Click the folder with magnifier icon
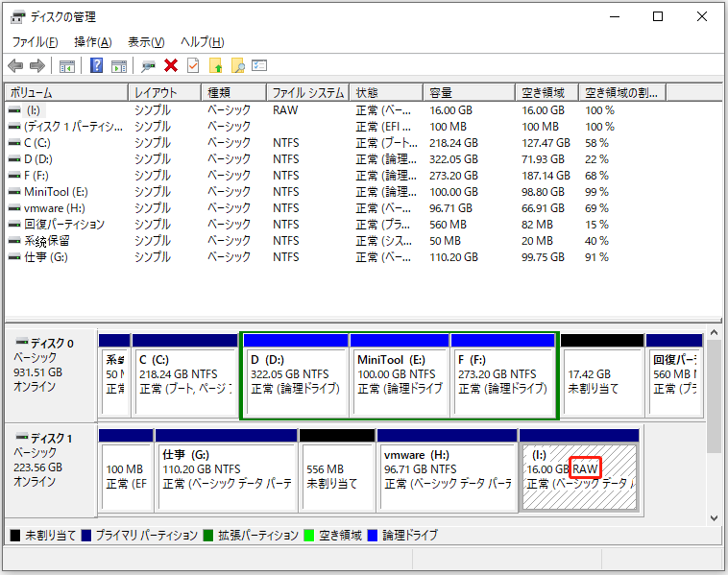 [x=238, y=65]
